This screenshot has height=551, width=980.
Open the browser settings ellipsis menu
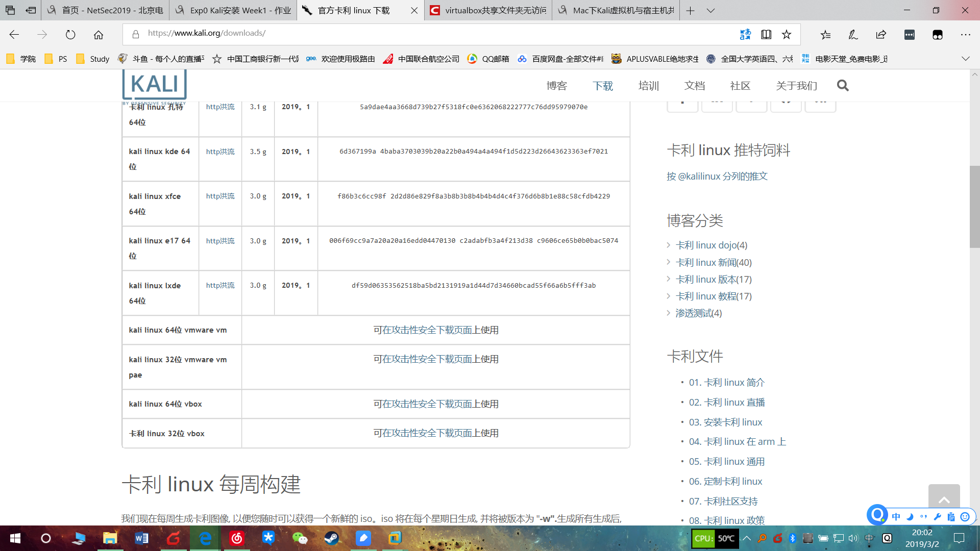coord(965,35)
